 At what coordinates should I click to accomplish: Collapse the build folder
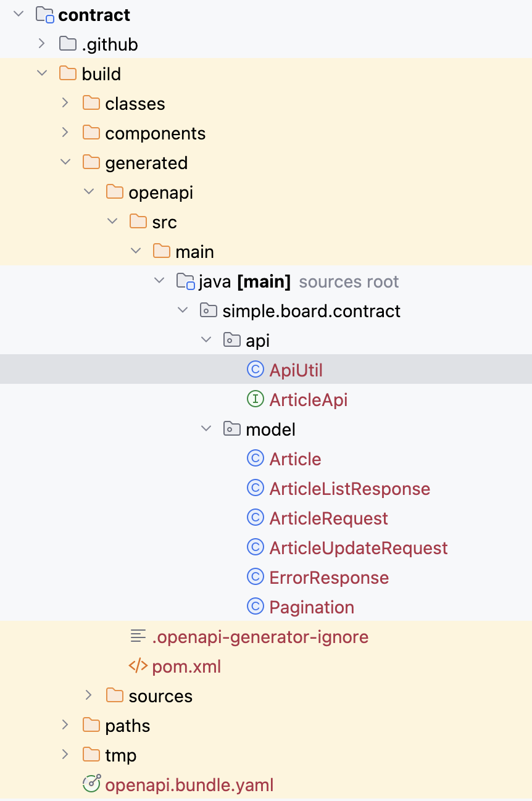pyautogui.click(x=41, y=73)
